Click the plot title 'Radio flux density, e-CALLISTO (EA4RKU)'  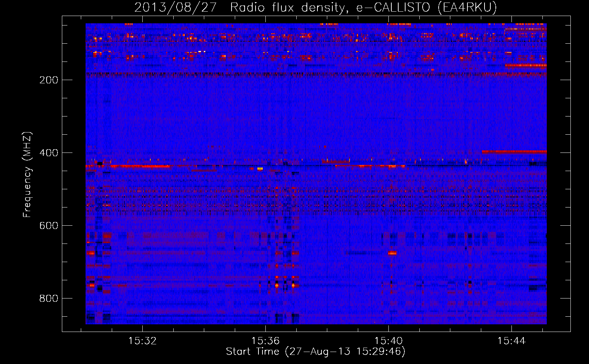[363, 7]
